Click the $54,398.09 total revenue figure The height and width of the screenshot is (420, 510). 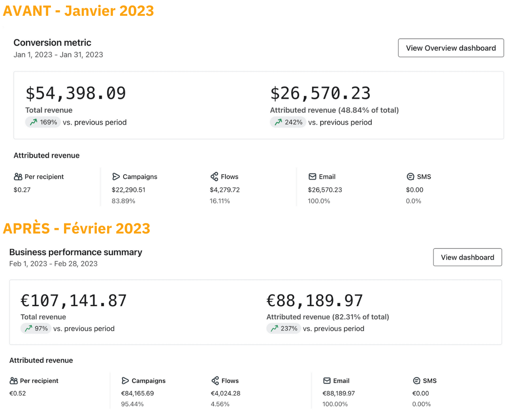[76, 94]
